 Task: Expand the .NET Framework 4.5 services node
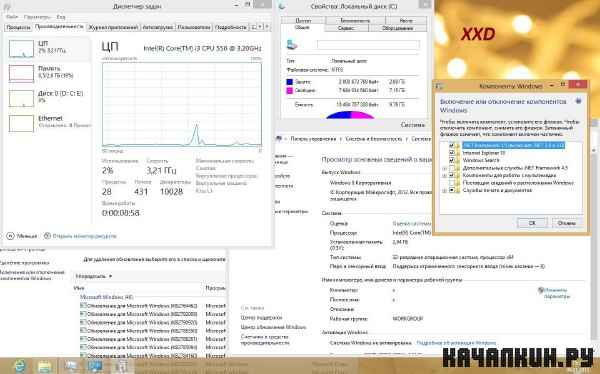click(x=444, y=168)
